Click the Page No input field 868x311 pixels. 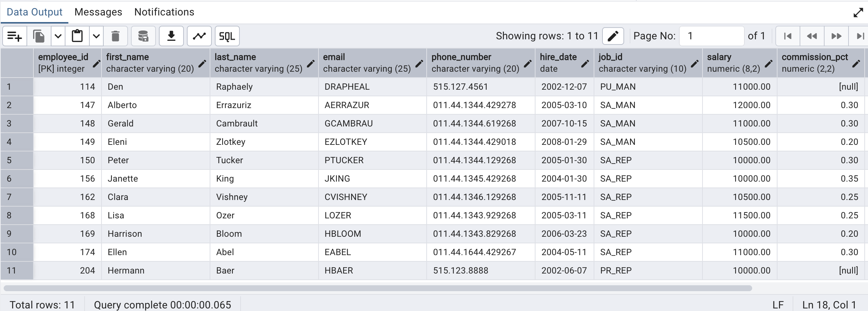click(711, 36)
